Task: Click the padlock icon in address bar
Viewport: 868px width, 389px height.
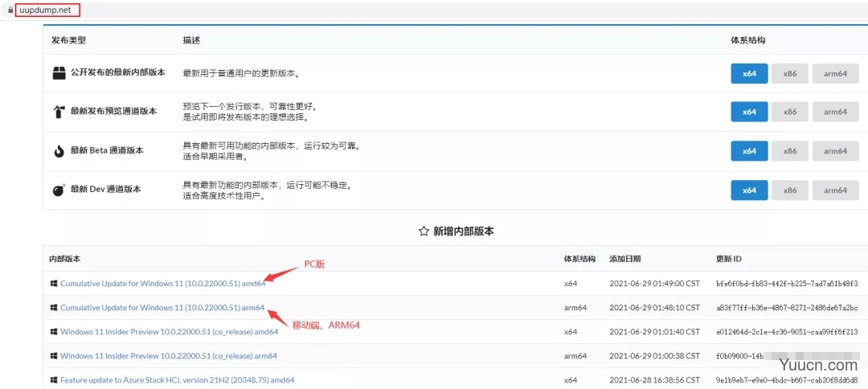Action: (x=10, y=10)
